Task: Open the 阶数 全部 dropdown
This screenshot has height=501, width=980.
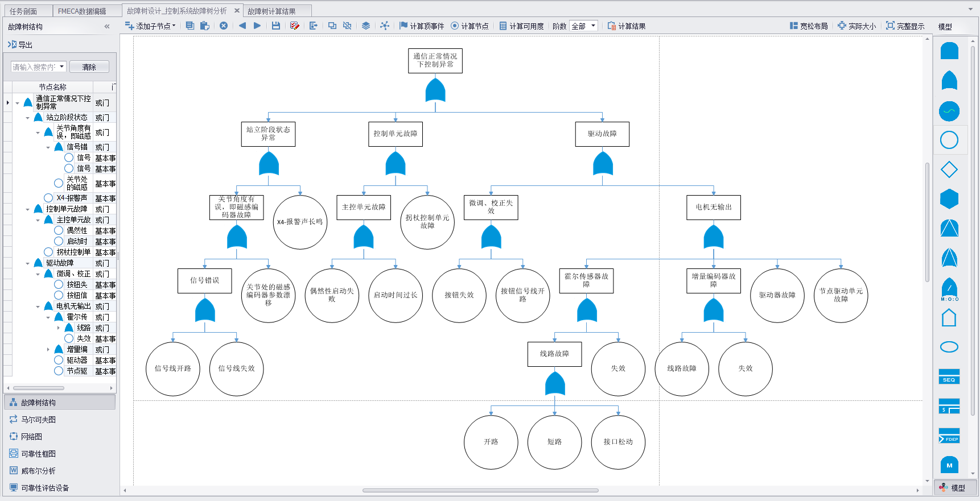Action: tap(583, 26)
